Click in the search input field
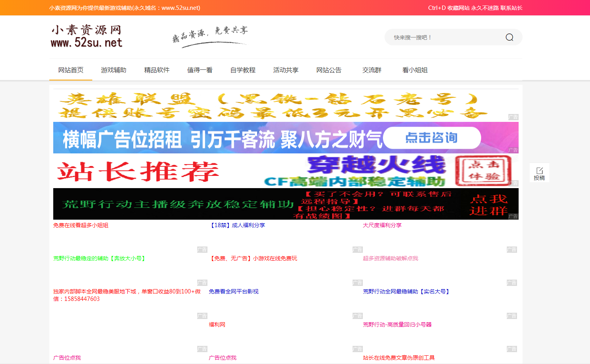The width and height of the screenshot is (590, 364). click(x=442, y=37)
